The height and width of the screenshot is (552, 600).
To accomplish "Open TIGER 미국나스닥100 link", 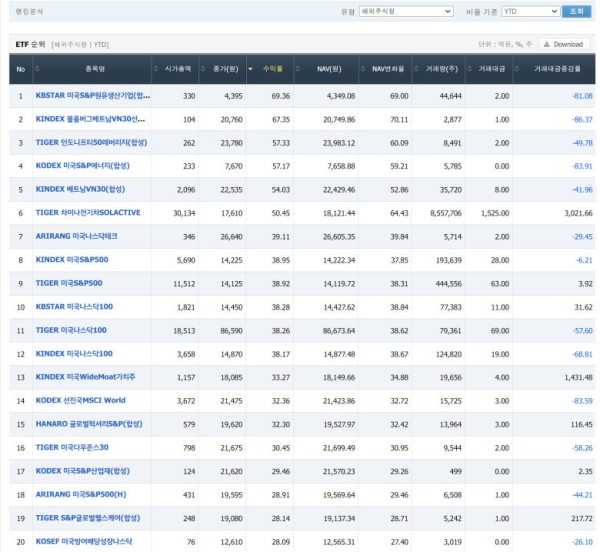I will pos(71,330).
